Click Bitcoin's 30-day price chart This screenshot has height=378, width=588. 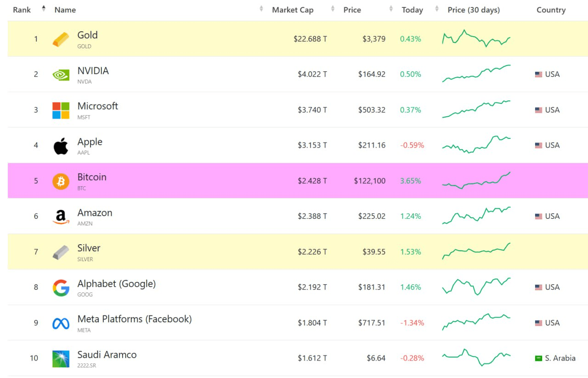tap(476, 180)
